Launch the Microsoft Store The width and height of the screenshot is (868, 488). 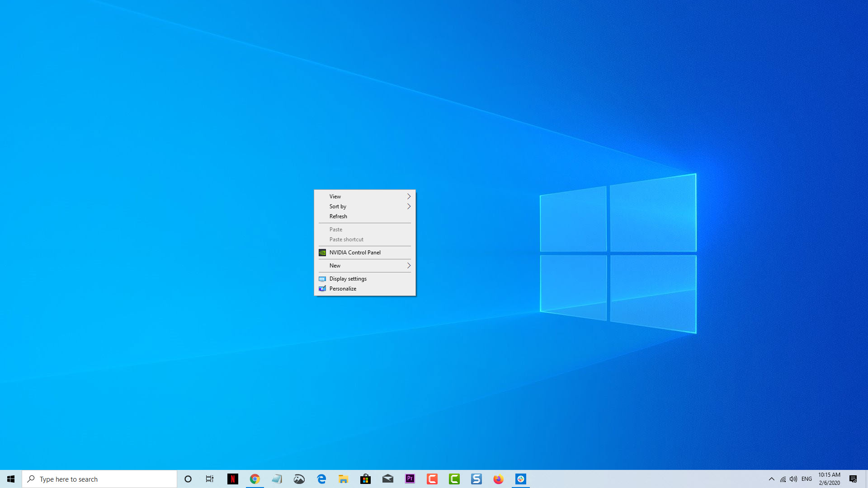365,479
